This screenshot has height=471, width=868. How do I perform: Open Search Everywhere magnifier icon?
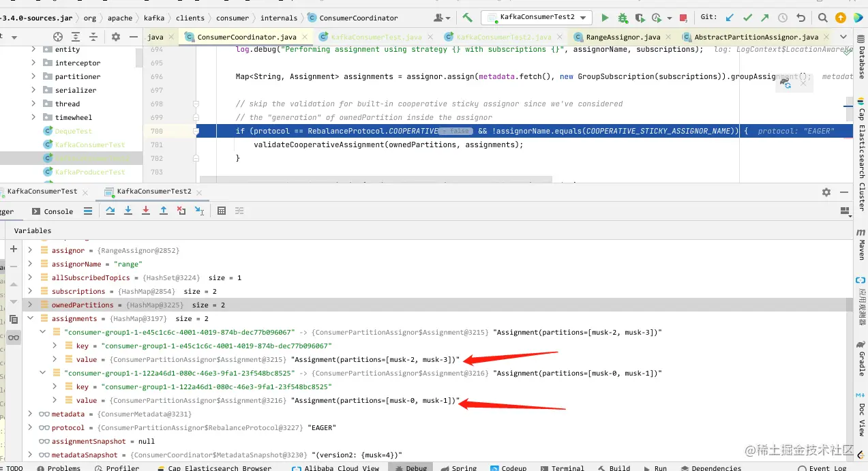[824, 18]
